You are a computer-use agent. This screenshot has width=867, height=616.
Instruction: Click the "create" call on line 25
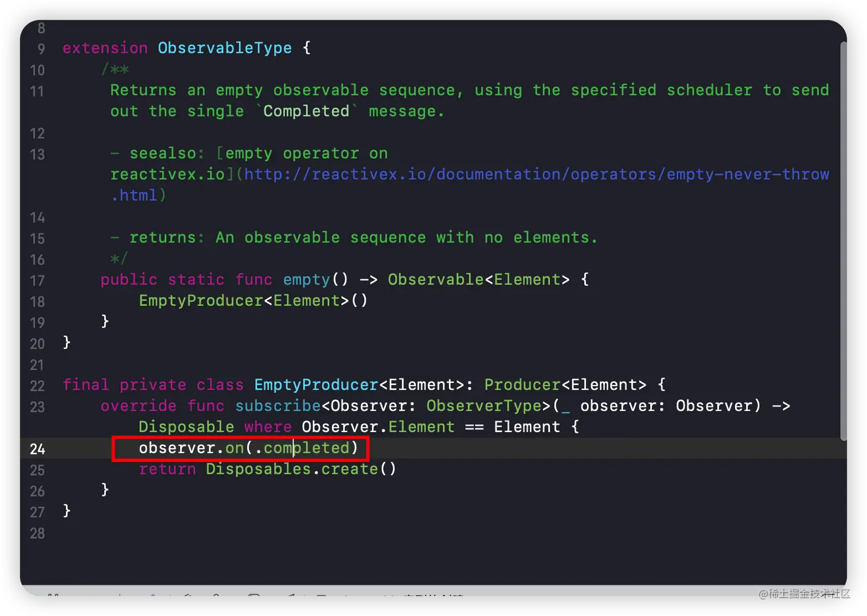(350, 469)
